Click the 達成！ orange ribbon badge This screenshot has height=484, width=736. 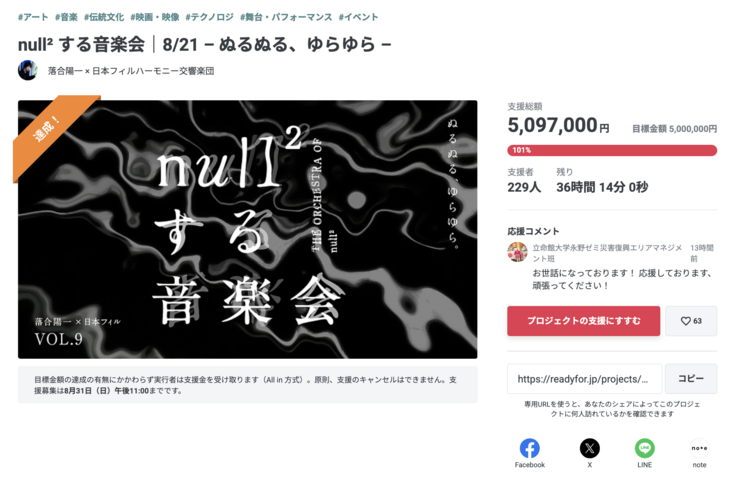click(x=54, y=132)
